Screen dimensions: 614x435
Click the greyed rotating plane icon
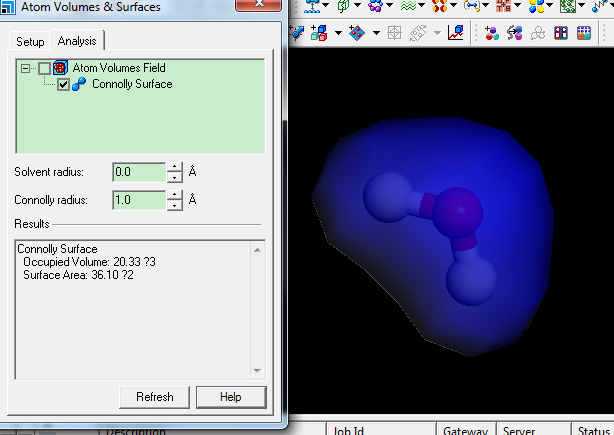pos(418,33)
